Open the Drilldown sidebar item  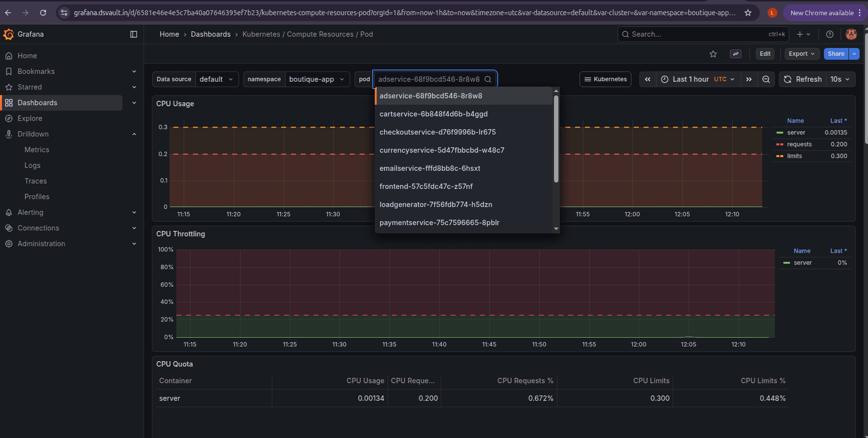[33, 134]
